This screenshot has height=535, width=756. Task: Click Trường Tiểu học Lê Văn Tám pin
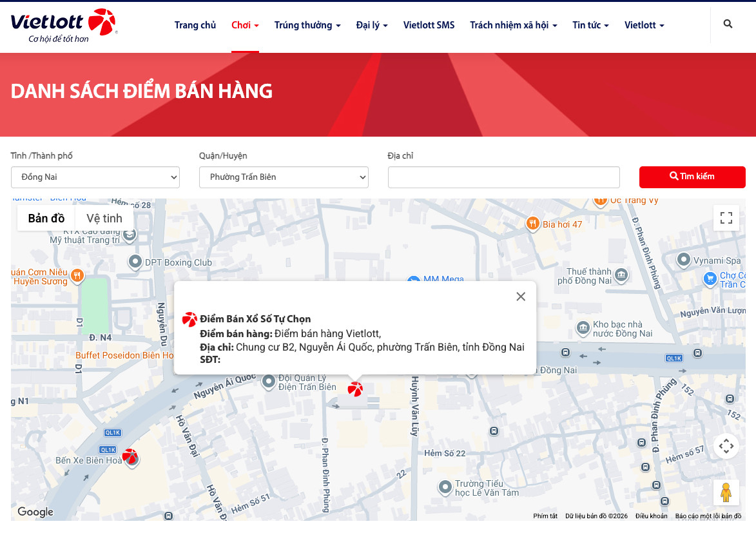[445, 487]
